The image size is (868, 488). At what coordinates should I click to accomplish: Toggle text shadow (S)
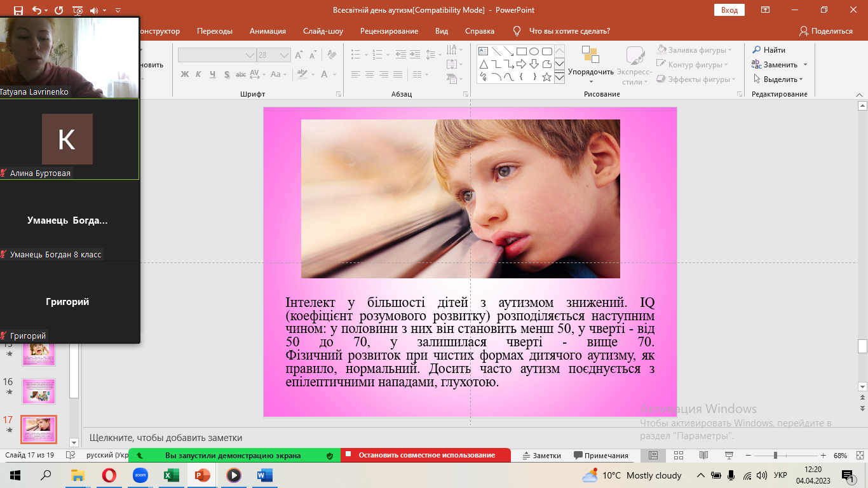(x=226, y=74)
